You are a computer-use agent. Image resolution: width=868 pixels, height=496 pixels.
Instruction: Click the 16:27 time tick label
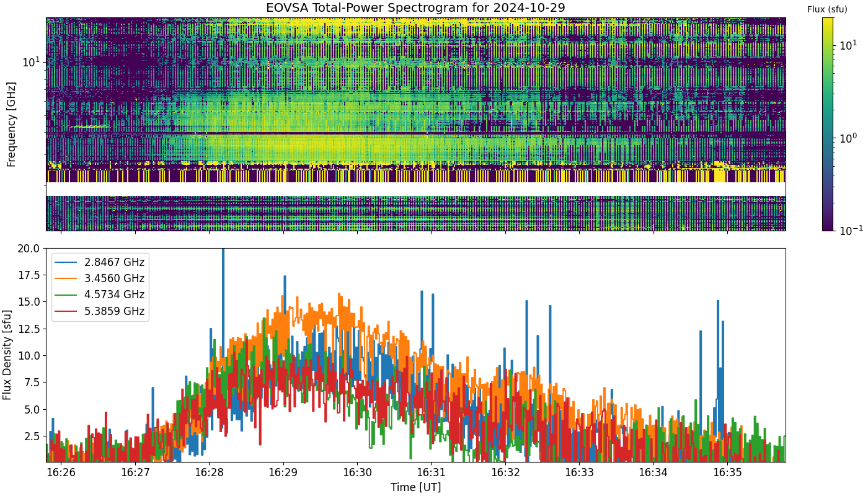point(135,472)
